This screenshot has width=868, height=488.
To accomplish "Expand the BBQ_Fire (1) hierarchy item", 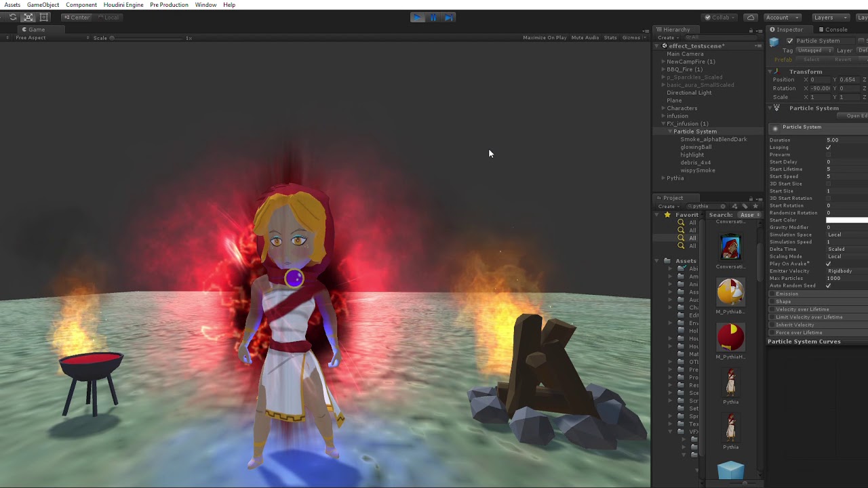I will pos(663,69).
